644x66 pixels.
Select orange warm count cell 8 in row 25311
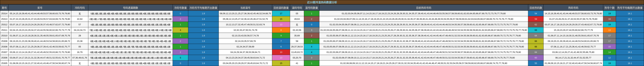pyautogui.click(x=281, y=30)
